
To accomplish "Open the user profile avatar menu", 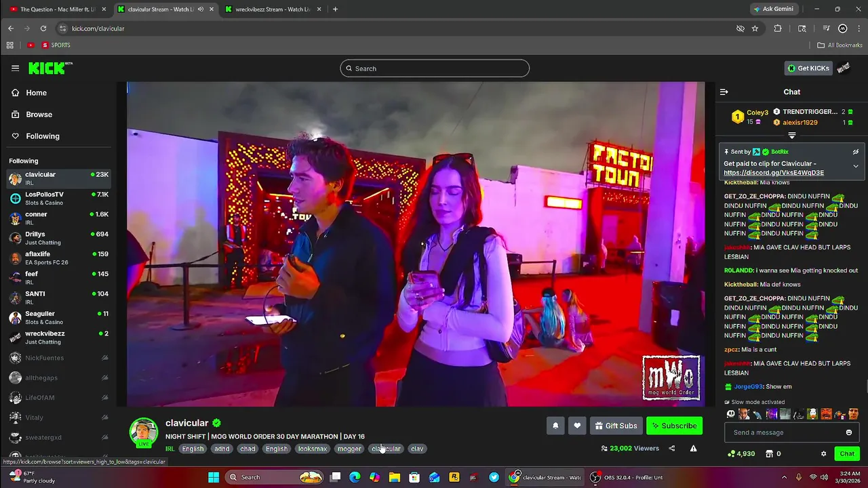I will pos(844,68).
